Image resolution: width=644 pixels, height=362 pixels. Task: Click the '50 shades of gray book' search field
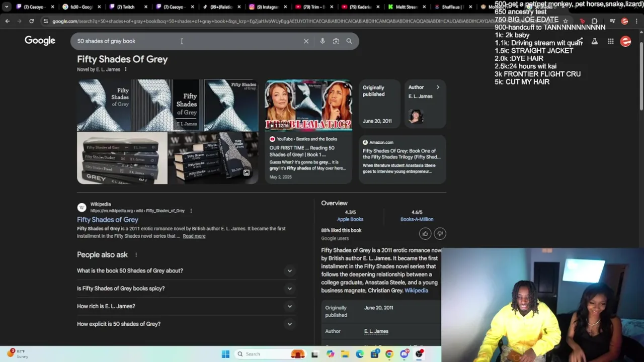tap(186, 41)
